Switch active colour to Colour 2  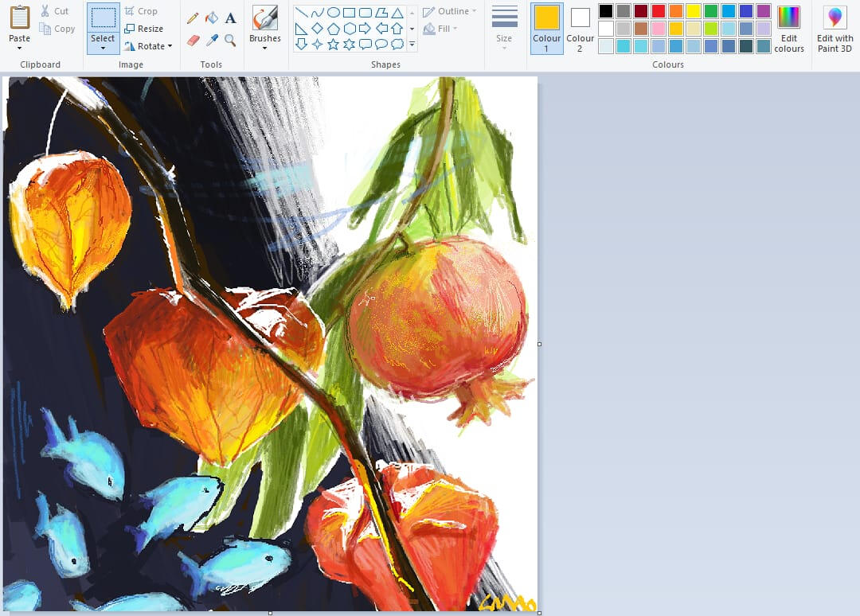[580, 28]
